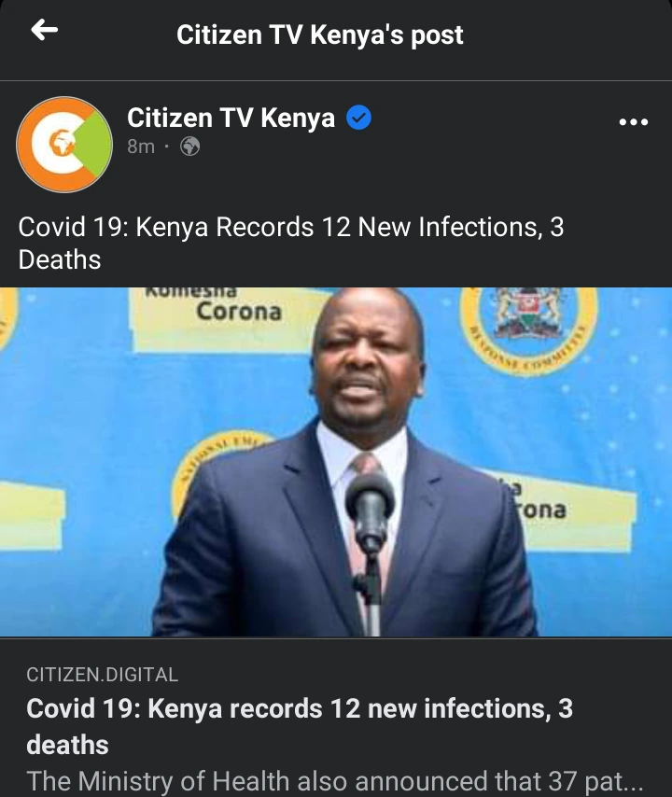Open the Citizen TV Kenya page name
This screenshot has height=797, width=672.
[x=231, y=118]
